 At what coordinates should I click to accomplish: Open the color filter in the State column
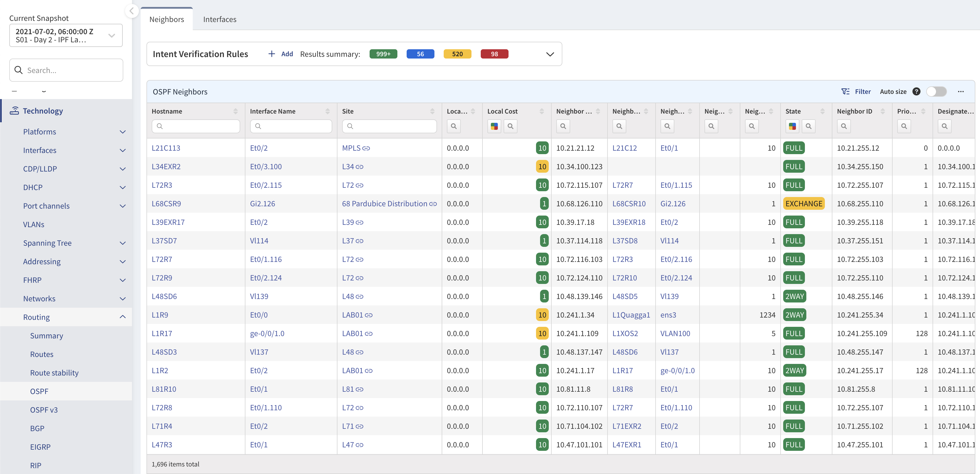(792, 126)
